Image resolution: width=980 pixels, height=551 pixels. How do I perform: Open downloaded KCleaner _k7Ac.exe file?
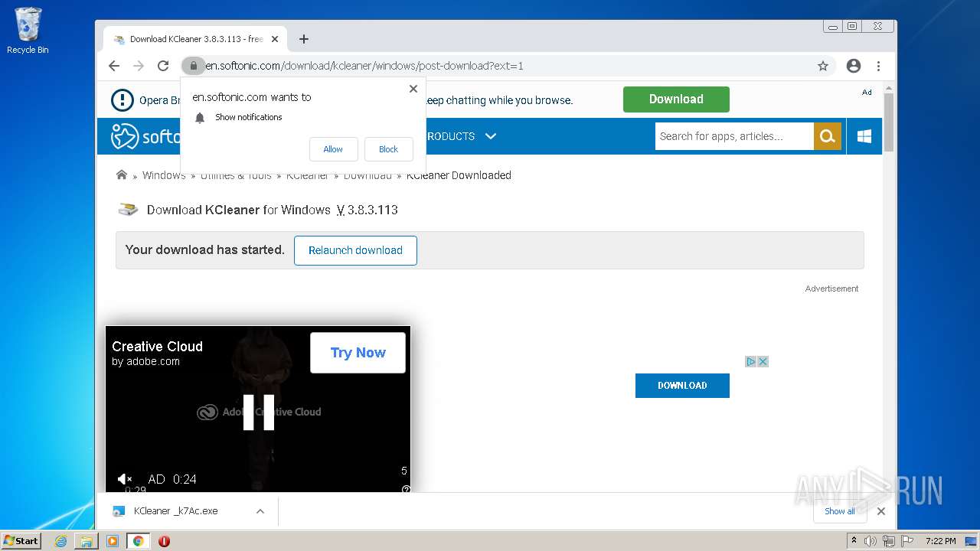[175, 511]
